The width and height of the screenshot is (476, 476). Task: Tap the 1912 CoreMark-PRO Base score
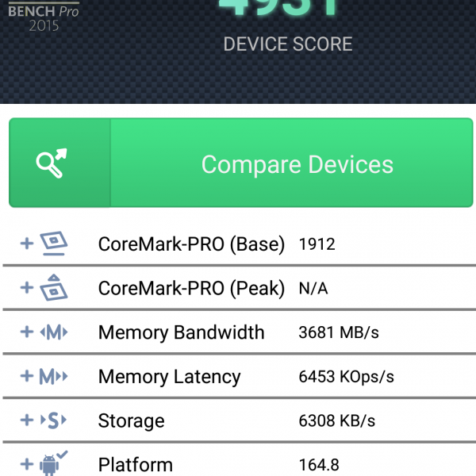click(317, 244)
